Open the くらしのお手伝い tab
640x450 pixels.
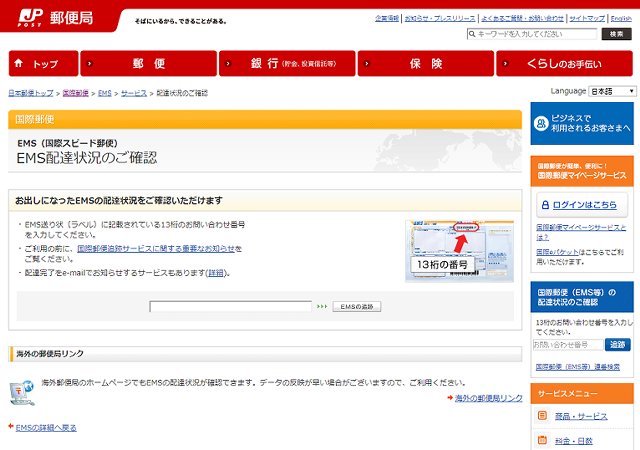click(564, 64)
